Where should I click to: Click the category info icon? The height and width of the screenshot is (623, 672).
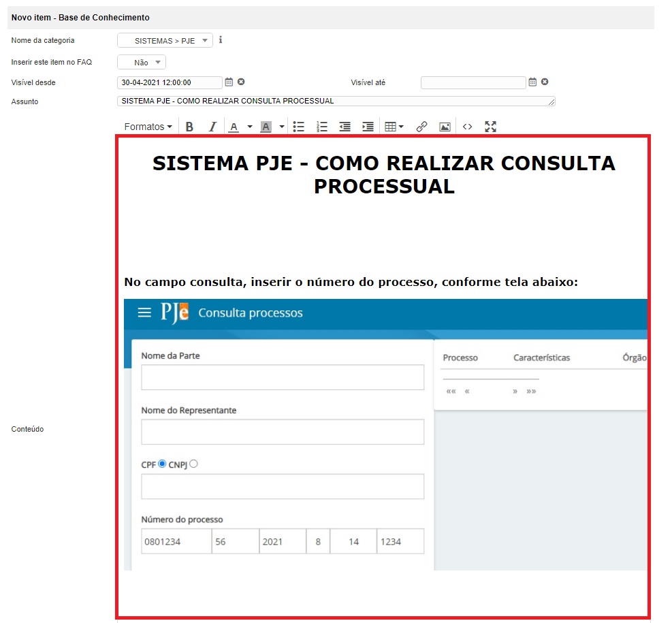tap(221, 40)
